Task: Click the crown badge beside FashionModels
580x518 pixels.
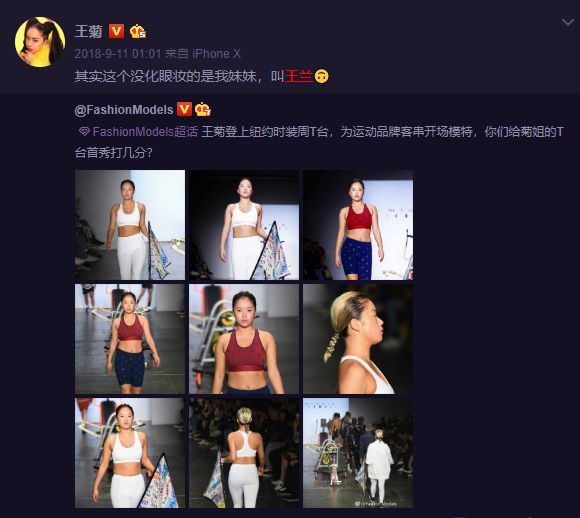Action: pyautogui.click(x=202, y=109)
